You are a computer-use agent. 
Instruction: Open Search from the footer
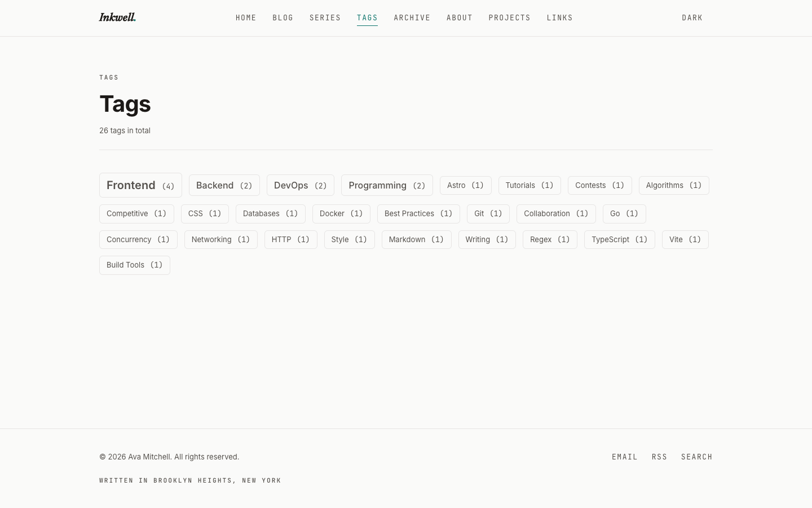697,457
